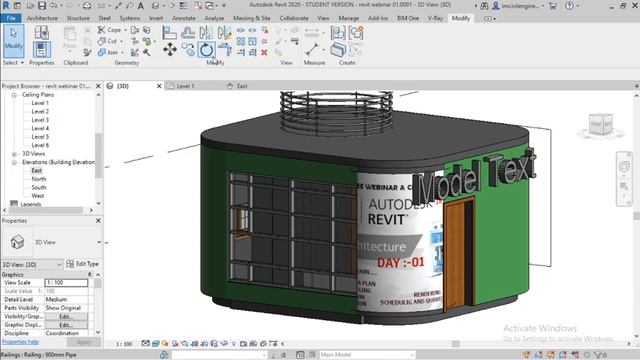The width and height of the screenshot is (640, 360).
Task: Toggle Drag Elements on Selection in the status bar
Action: (x=576, y=355)
